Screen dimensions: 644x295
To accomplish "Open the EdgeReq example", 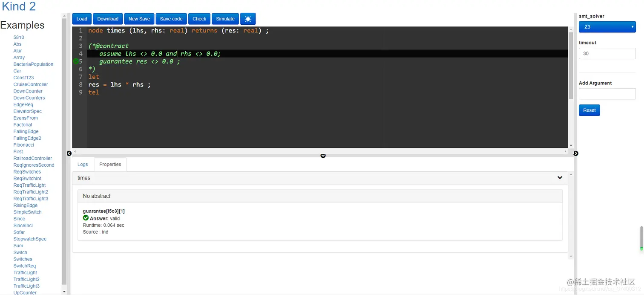I will tap(23, 105).
